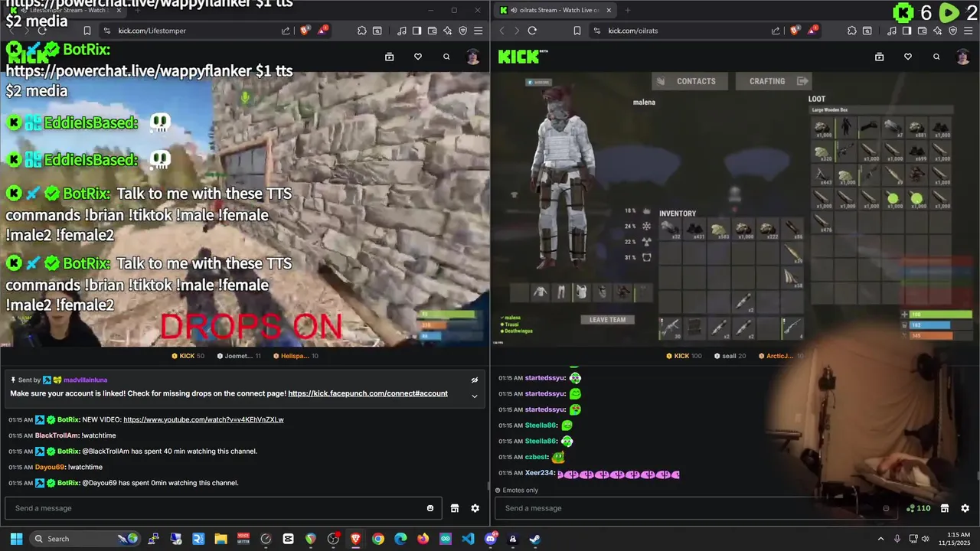Open following heart icon on the Lifestomper page
Screen dimensions: 980x551
418,57
